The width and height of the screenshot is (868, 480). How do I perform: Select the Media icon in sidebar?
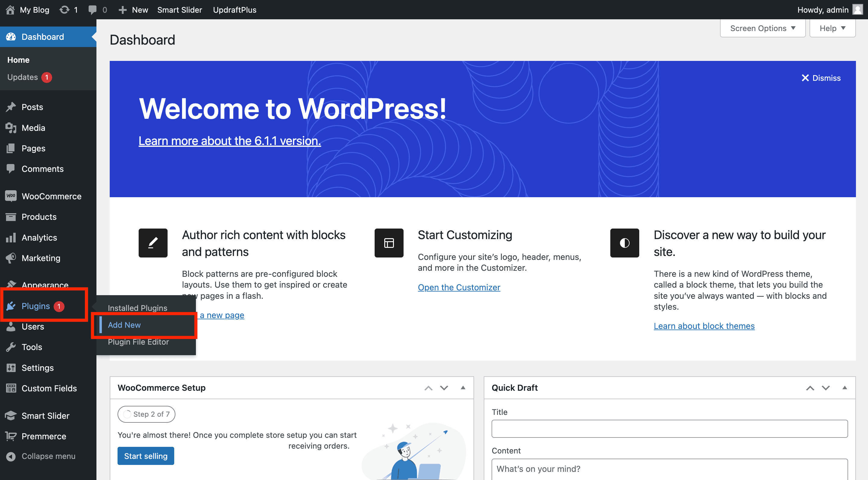[x=11, y=128]
